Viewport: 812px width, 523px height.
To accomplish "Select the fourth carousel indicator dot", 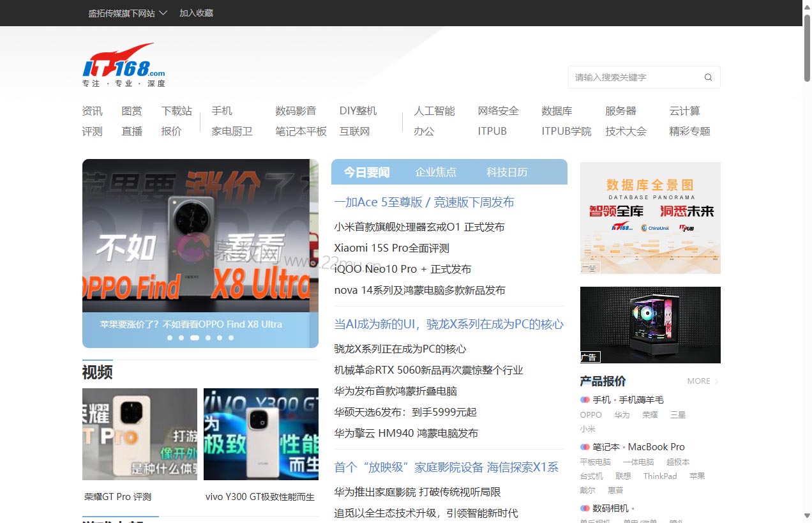I will (x=208, y=338).
